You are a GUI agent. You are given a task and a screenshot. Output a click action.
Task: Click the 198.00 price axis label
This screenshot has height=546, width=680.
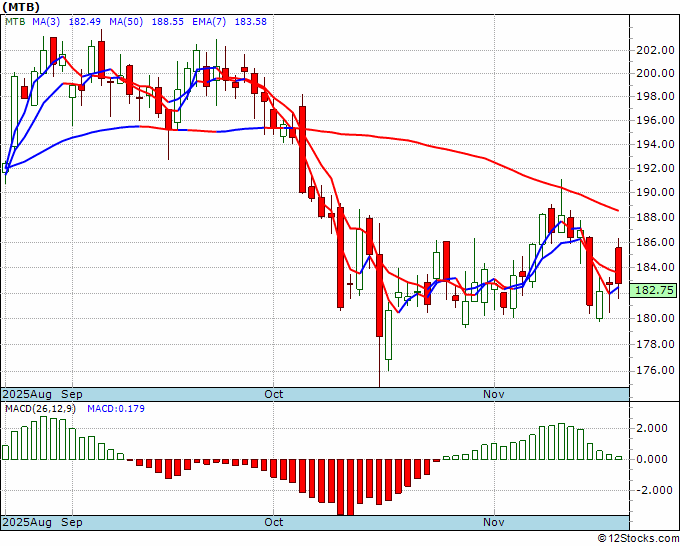point(655,96)
